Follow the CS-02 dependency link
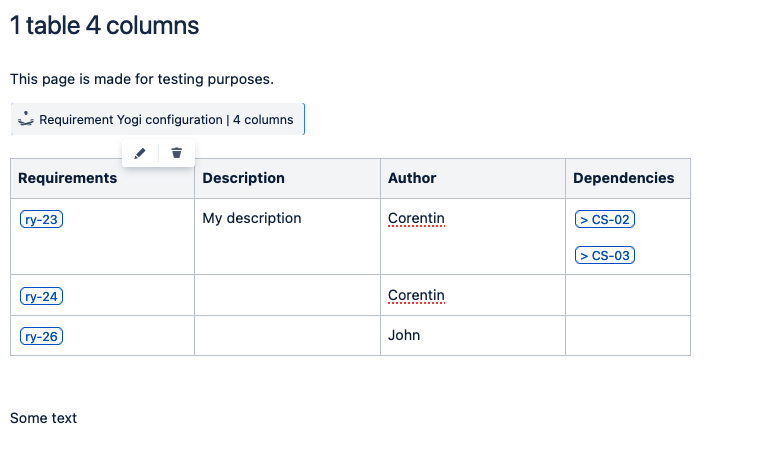Viewport: 763px width, 453px height. click(605, 219)
